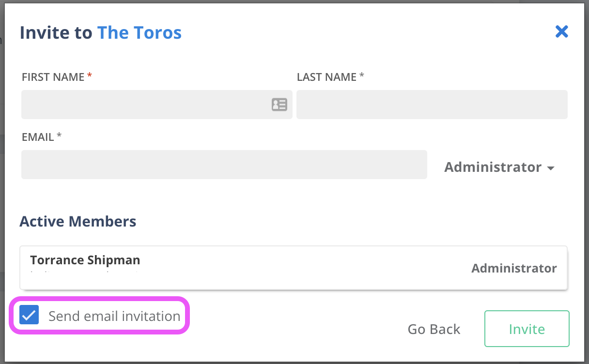This screenshot has width=589, height=364.
Task: Click the caret arrow next to Administrator
Action: (550, 168)
